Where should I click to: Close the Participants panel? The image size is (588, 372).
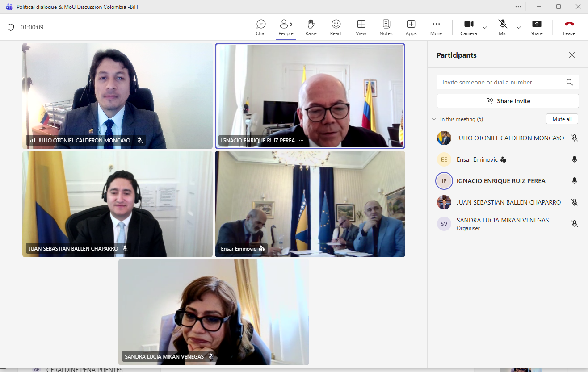click(x=572, y=55)
